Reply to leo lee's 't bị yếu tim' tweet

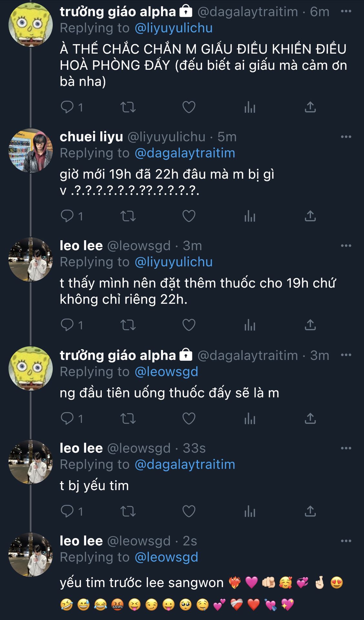tap(67, 511)
